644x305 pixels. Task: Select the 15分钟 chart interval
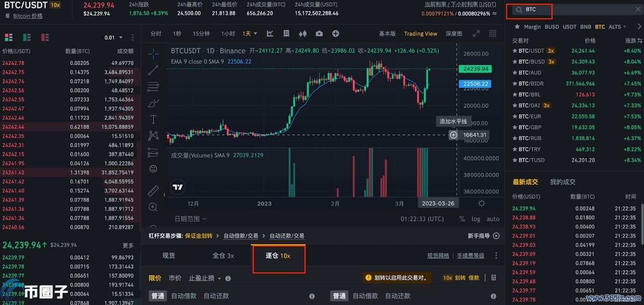201,34
